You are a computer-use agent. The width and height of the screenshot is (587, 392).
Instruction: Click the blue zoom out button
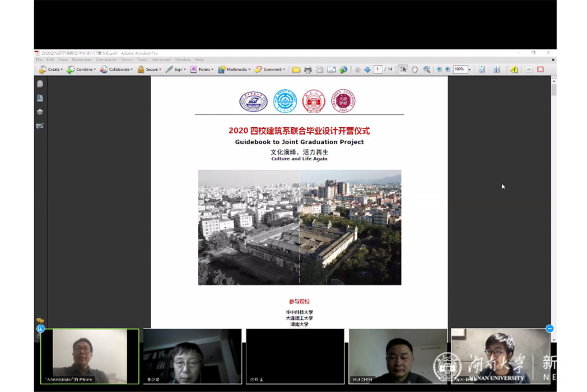coord(439,70)
